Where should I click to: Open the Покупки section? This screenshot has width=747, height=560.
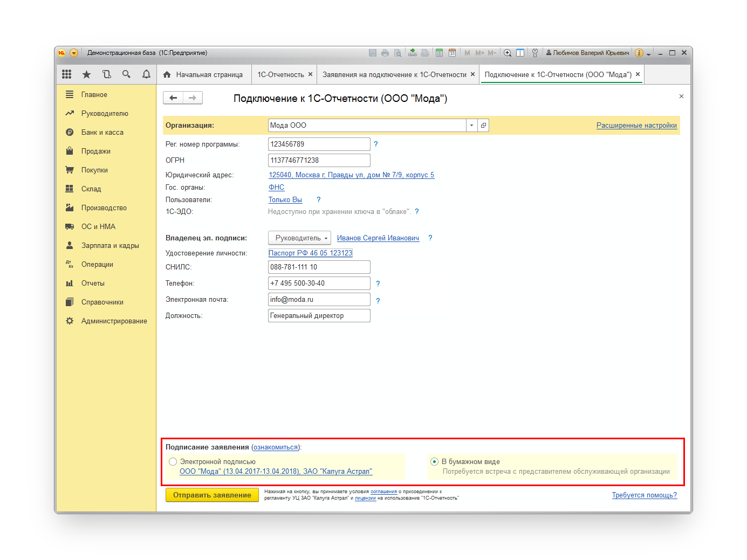click(x=106, y=170)
